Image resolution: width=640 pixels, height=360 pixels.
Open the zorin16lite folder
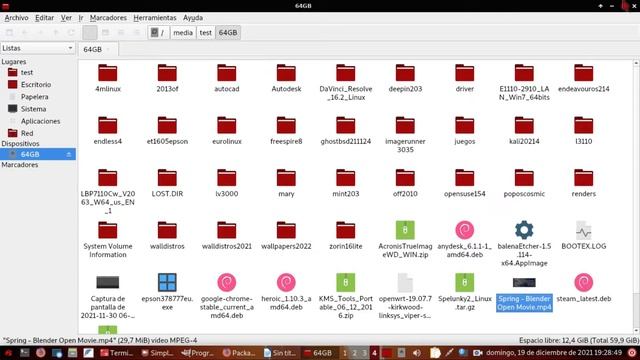pos(345,231)
